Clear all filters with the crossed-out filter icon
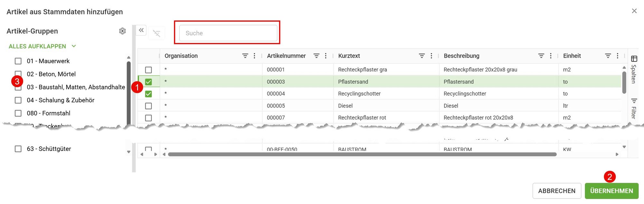644x204 pixels. pos(156,33)
